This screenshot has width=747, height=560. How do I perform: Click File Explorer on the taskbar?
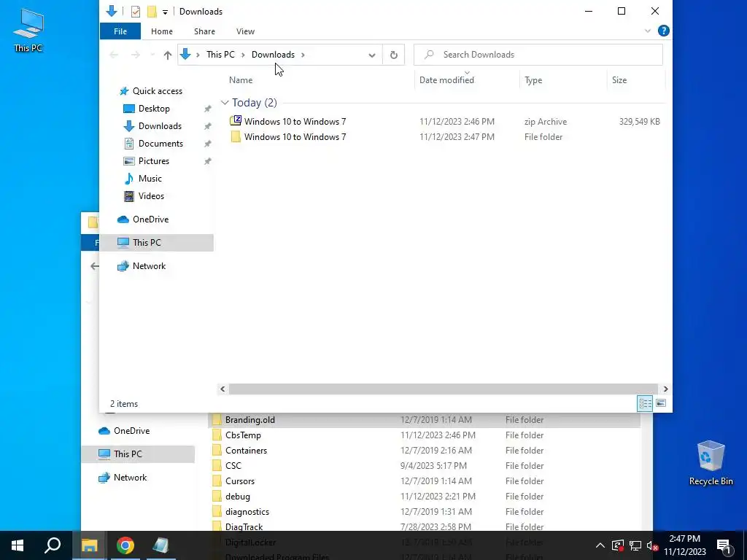89,545
